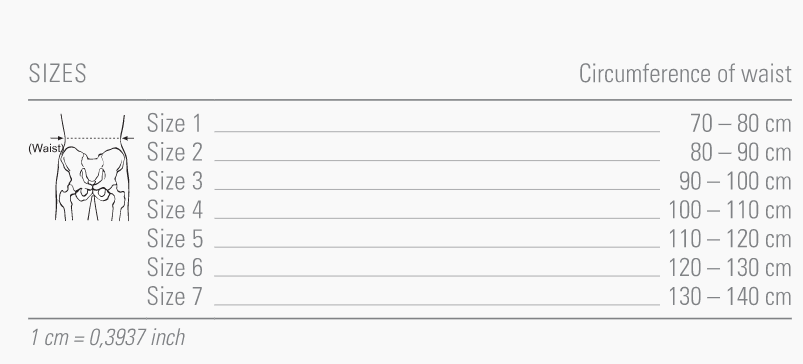
Task: Select the Size 3 row label
Action: [x=175, y=181]
